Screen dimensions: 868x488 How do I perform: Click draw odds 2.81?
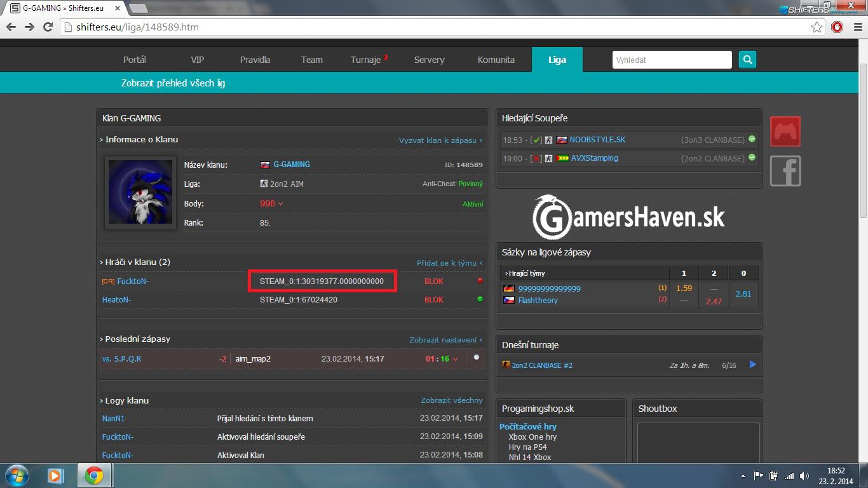pos(743,294)
